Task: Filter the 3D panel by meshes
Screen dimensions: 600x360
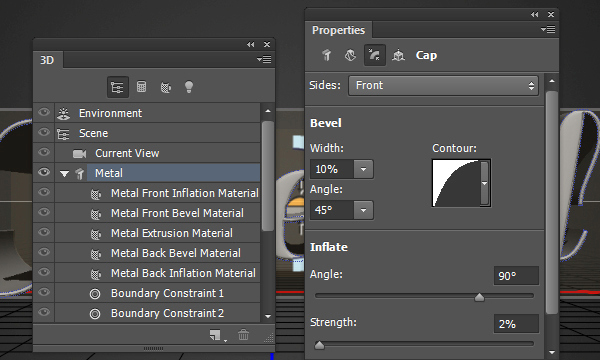Action: [141, 87]
